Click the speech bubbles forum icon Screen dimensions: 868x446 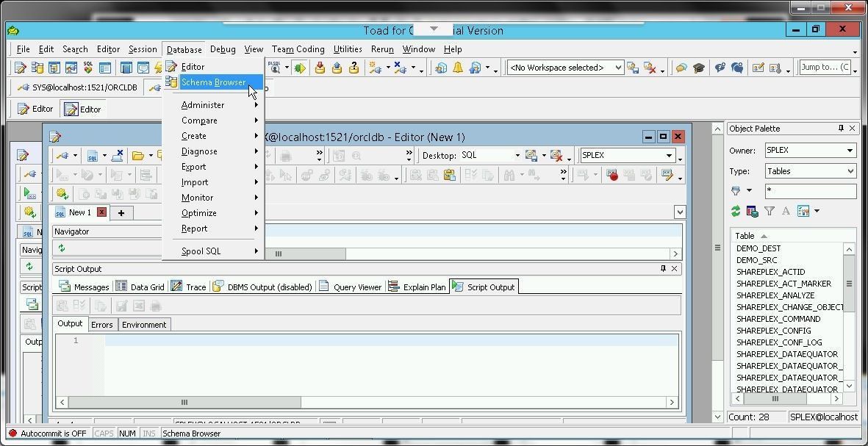[681, 68]
